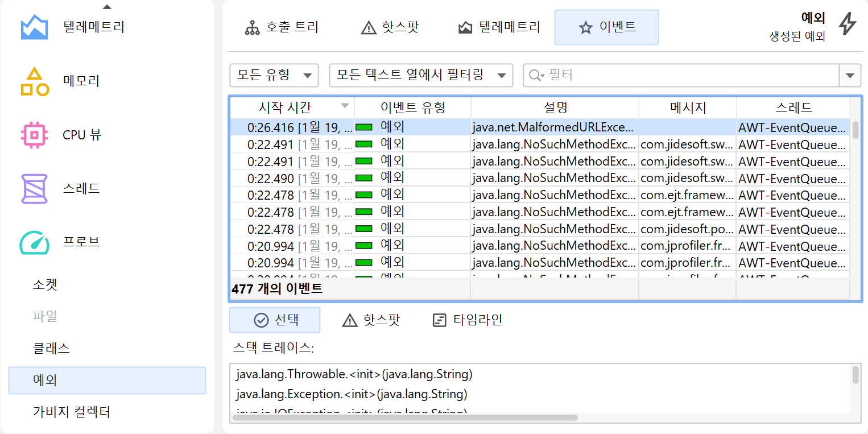Screen dimensions: 868x434
Task: Select the 스레드 thread spool icon
Action: click(x=34, y=188)
